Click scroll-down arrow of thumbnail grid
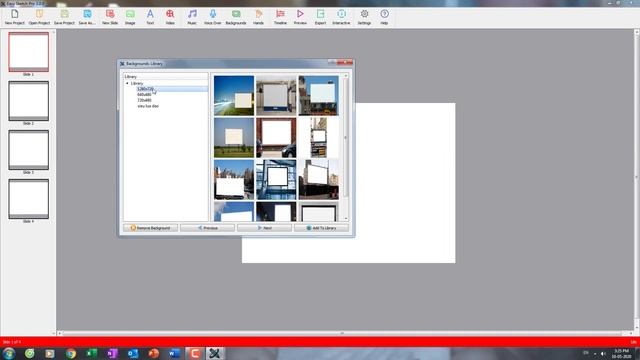Image resolution: width=640 pixels, height=360 pixels. (346, 219)
